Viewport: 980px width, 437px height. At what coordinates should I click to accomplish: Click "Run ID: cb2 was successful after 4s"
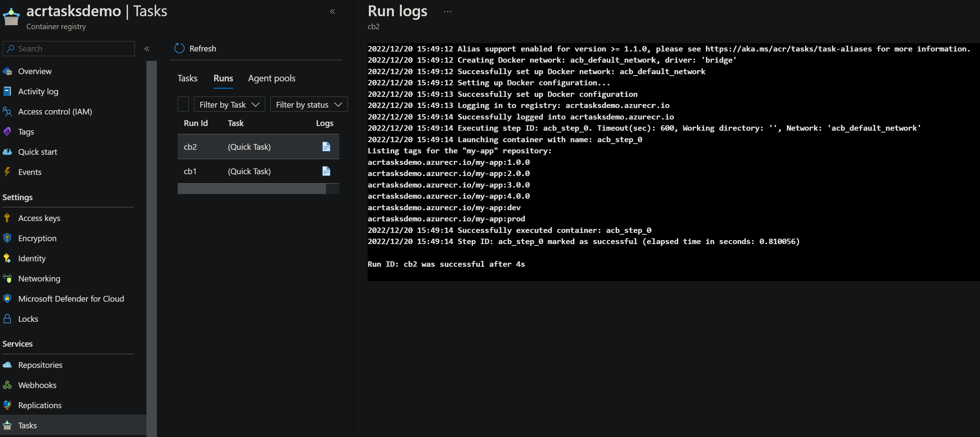click(x=446, y=264)
